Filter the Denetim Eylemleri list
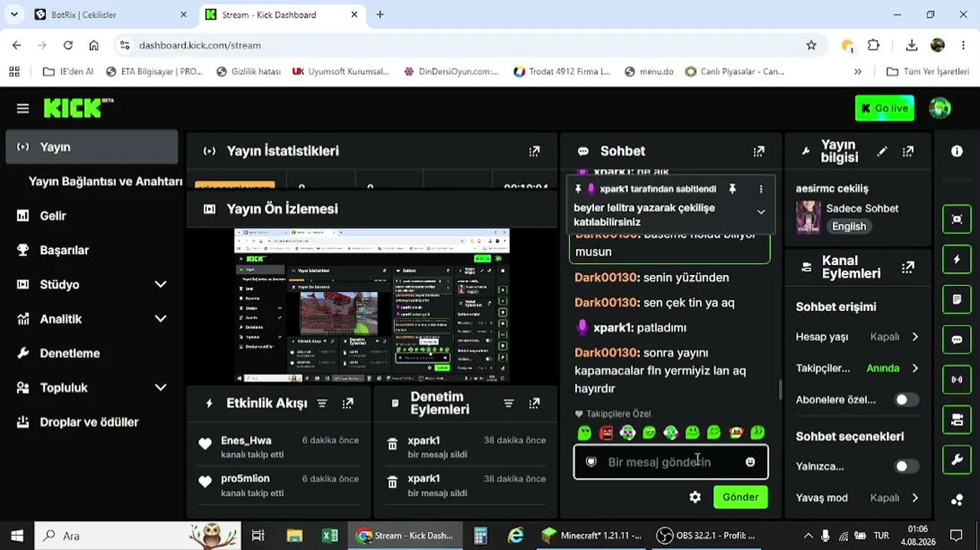The width and height of the screenshot is (980, 550). [x=508, y=403]
